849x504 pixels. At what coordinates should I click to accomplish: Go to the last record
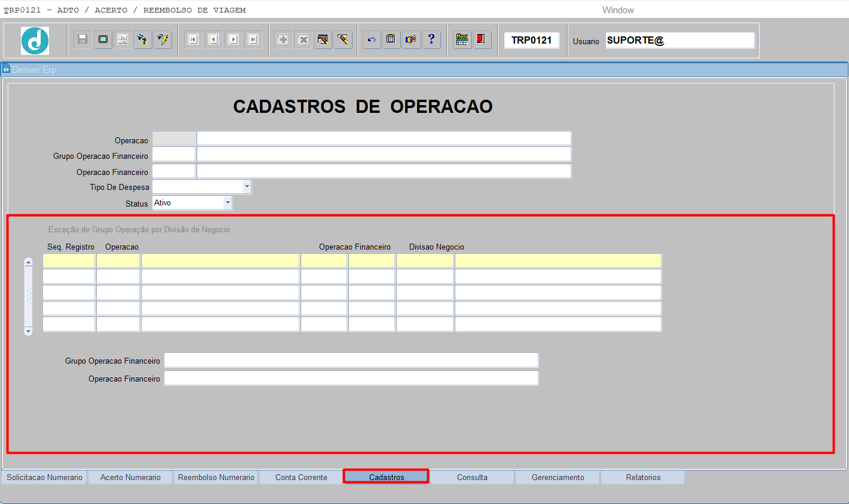pos(253,39)
